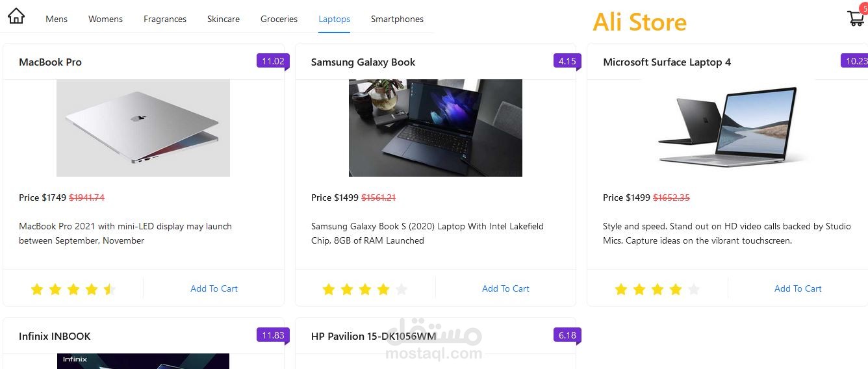Image resolution: width=868 pixels, height=369 pixels.
Task: Click the 6.18 discount badge on HP Pavilion
Action: [x=567, y=335]
